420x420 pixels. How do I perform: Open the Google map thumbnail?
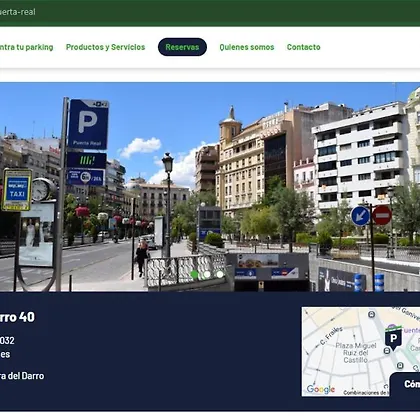point(361,352)
